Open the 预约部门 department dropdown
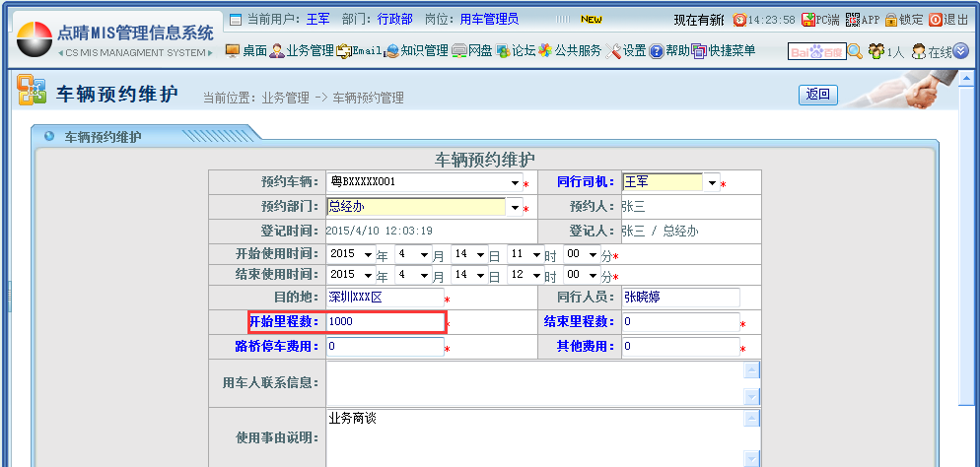 click(x=514, y=207)
